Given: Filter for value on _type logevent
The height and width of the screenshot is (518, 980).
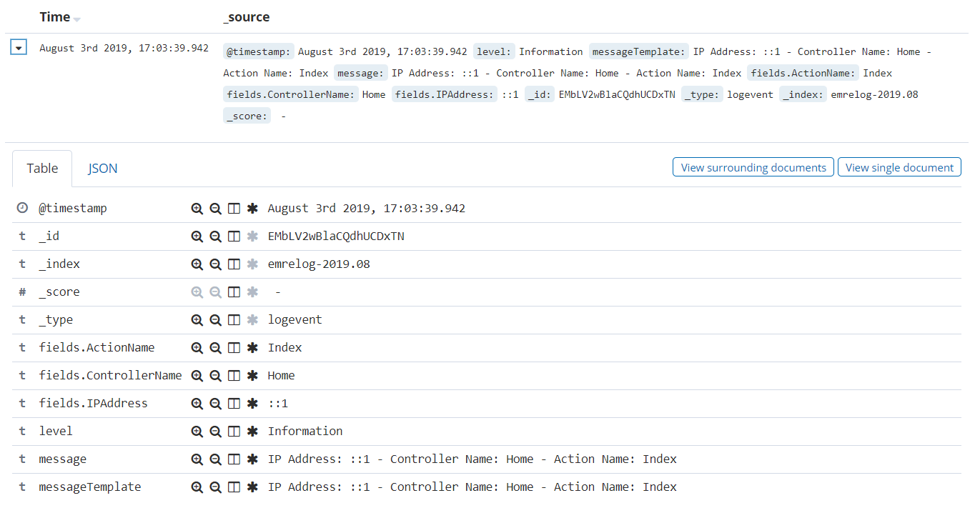Looking at the screenshot, I should (x=197, y=319).
